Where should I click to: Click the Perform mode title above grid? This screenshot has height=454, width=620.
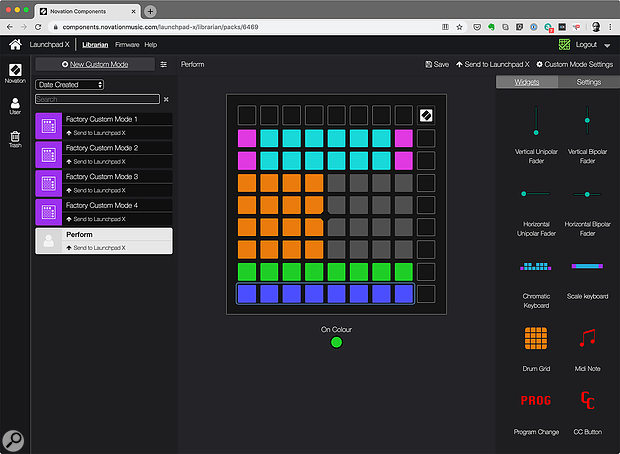coord(193,64)
